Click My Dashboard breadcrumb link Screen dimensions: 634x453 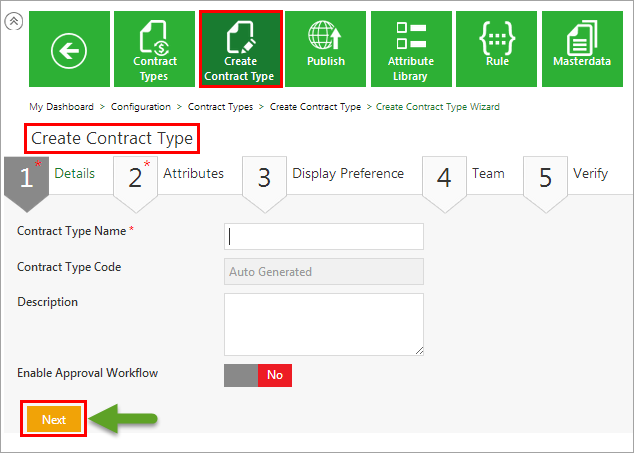click(x=61, y=106)
